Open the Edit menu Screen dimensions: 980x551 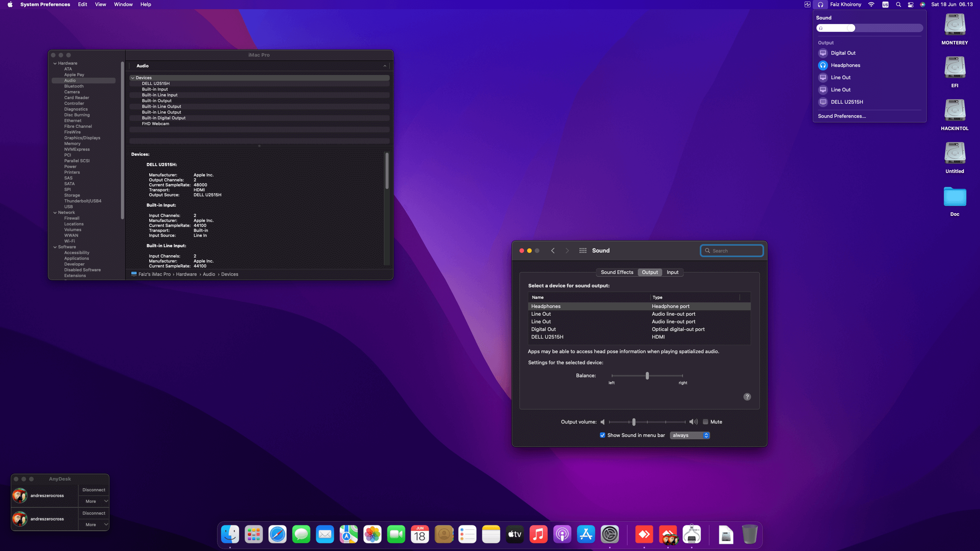(82, 5)
